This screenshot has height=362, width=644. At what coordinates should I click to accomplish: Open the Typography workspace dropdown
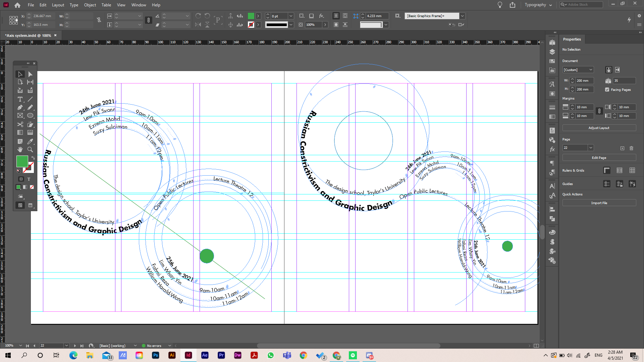tap(538, 5)
